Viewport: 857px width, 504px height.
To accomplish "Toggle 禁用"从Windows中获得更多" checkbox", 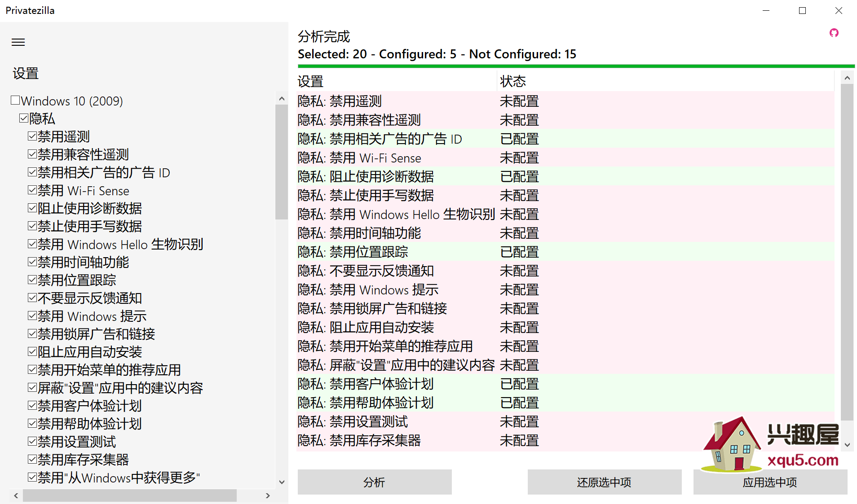I will (x=32, y=477).
